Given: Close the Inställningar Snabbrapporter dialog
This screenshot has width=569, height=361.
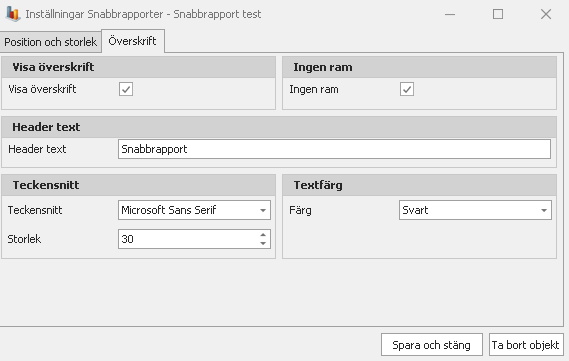Looking at the screenshot, I should pyautogui.click(x=546, y=14).
